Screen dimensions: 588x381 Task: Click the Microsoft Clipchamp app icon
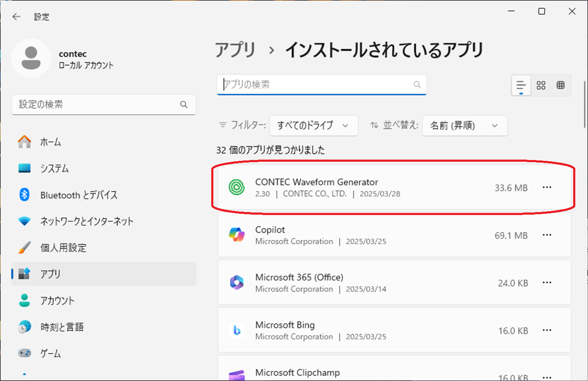click(237, 375)
